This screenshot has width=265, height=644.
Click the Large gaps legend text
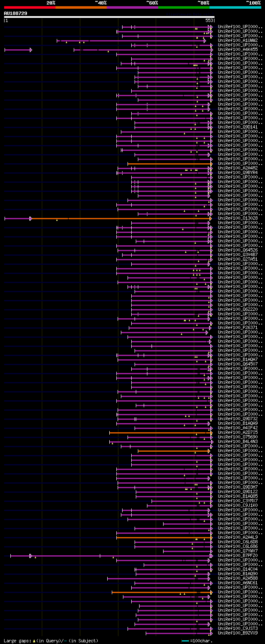(x=51, y=641)
